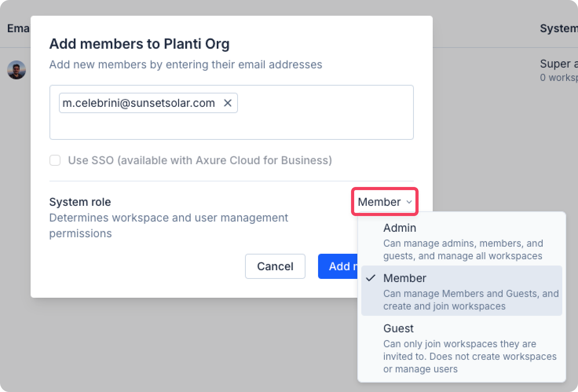Click the Email column header

click(18, 28)
